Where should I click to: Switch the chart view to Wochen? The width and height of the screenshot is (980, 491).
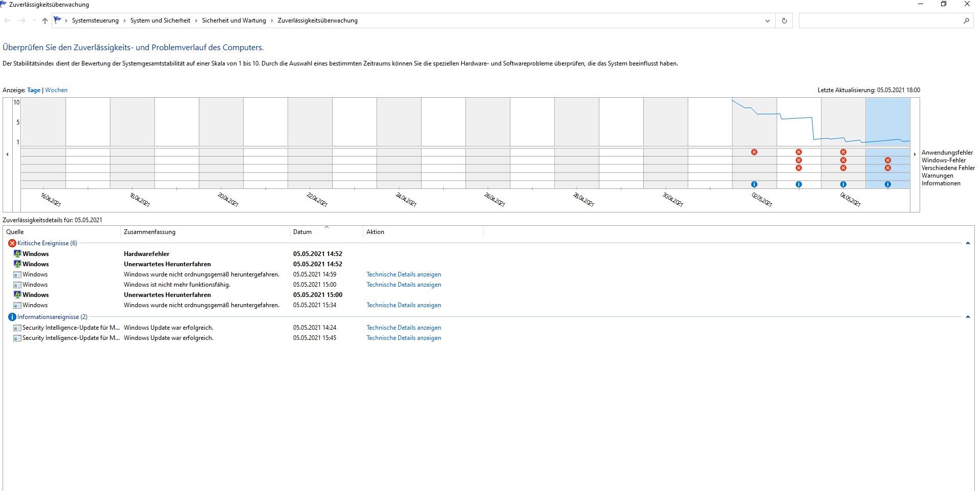point(56,90)
